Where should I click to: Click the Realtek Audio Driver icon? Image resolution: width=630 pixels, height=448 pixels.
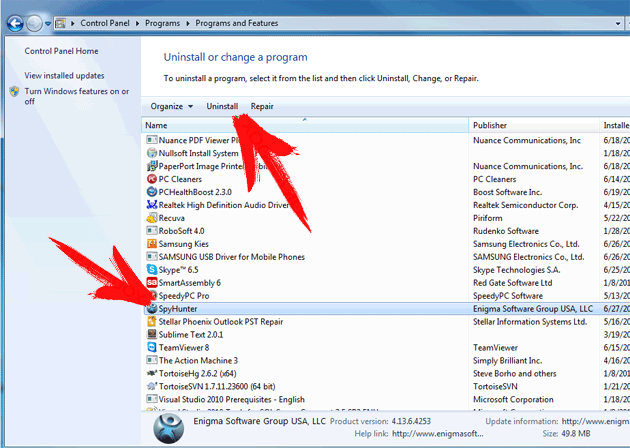pos(151,205)
